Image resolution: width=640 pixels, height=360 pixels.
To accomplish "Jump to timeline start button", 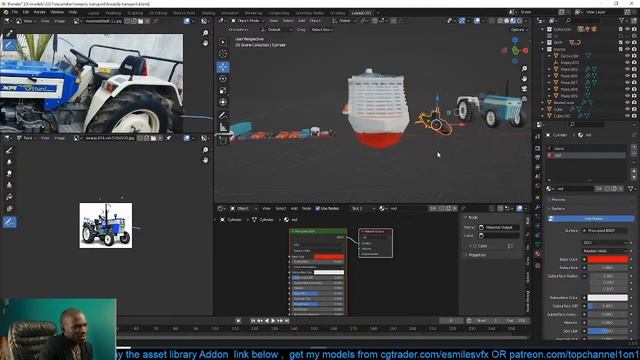I will (x=253, y=321).
